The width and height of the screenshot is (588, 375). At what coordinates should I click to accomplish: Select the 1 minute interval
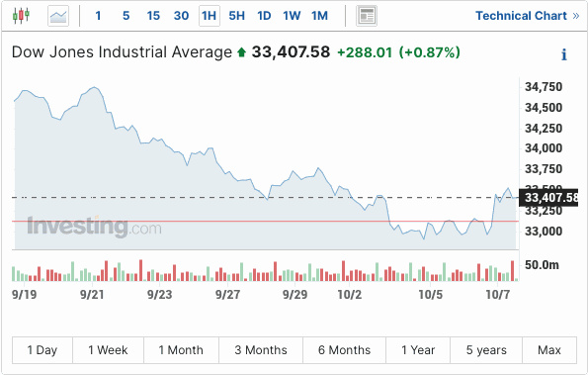coord(98,16)
